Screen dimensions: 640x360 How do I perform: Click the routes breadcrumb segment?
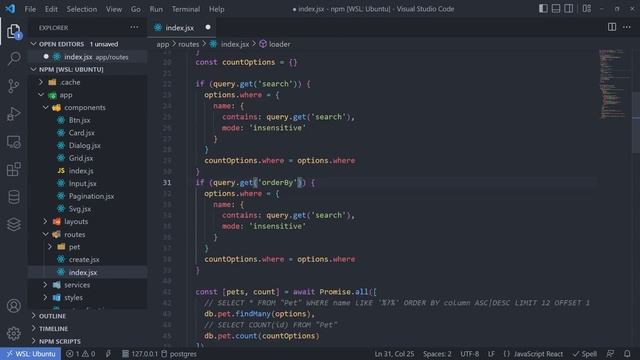click(x=189, y=44)
